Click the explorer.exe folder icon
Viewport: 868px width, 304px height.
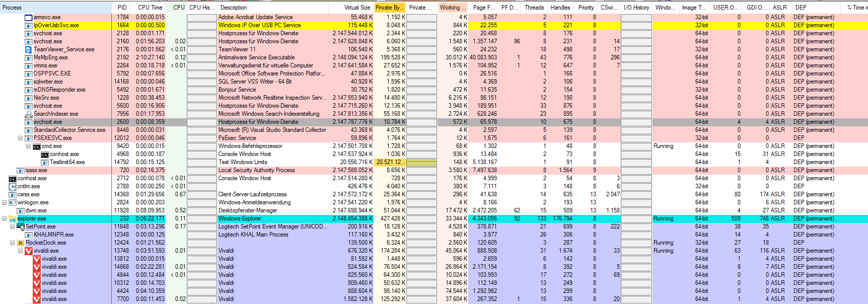[x=13, y=218]
